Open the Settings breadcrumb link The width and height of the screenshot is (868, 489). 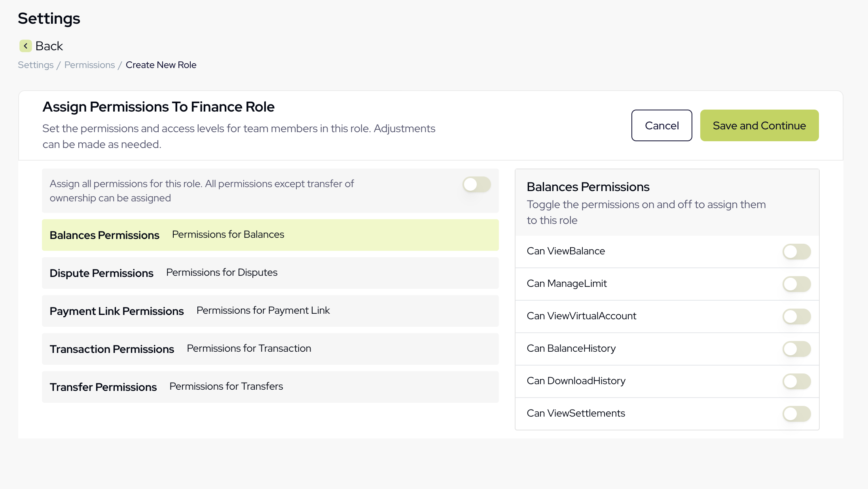pyautogui.click(x=35, y=64)
